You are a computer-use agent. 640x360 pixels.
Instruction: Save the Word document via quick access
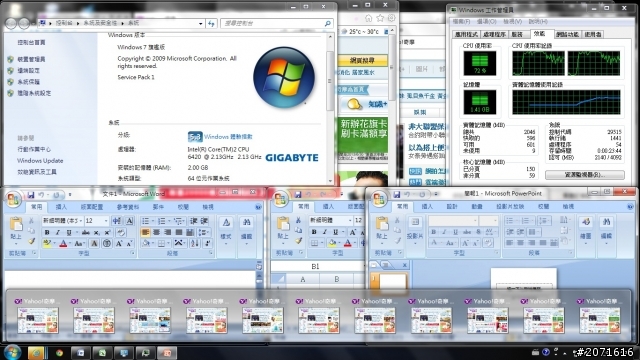[31, 195]
